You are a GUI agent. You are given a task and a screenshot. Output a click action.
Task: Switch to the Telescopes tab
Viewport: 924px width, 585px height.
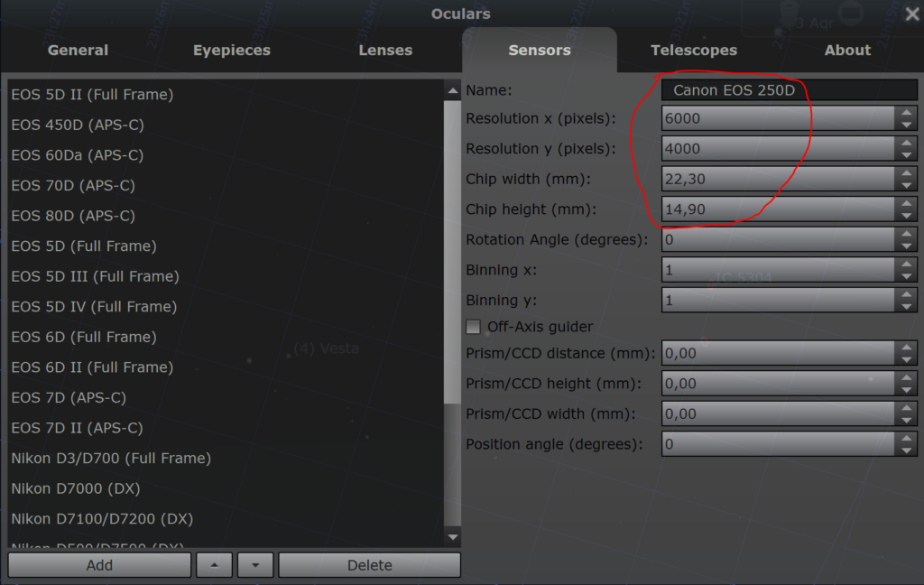click(694, 51)
